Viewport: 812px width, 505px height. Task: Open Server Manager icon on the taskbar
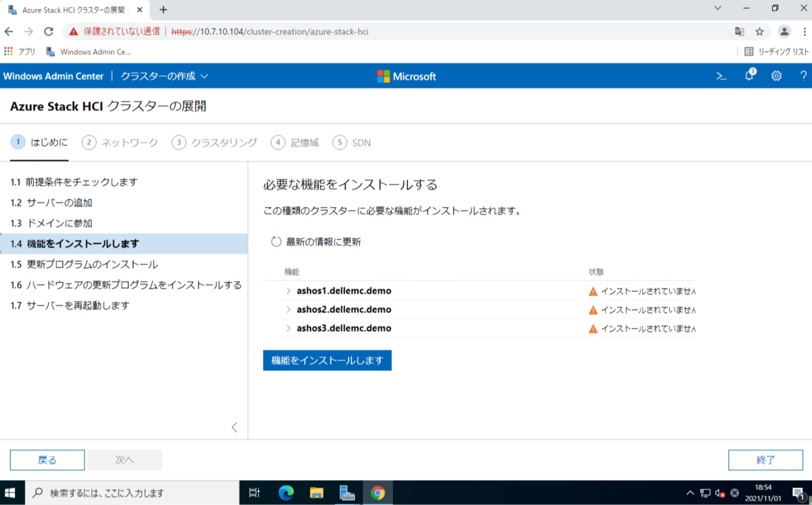(x=347, y=493)
